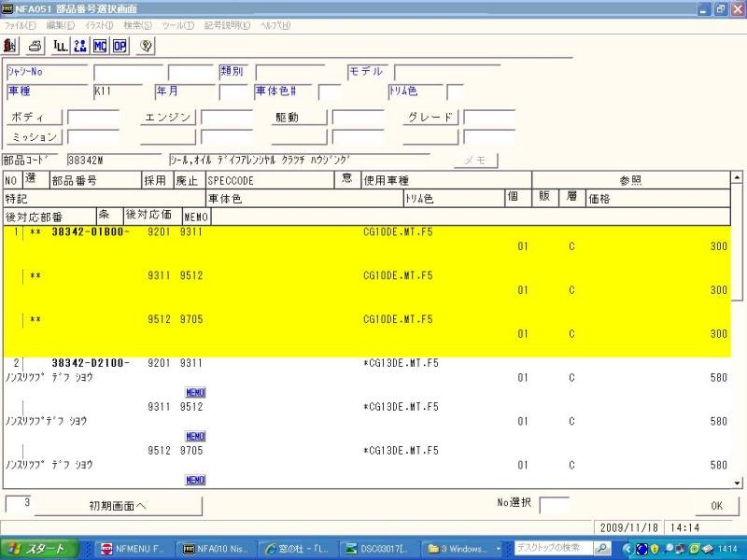Click the 車種 field showing K11
The image size is (747, 560).
tap(119, 91)
